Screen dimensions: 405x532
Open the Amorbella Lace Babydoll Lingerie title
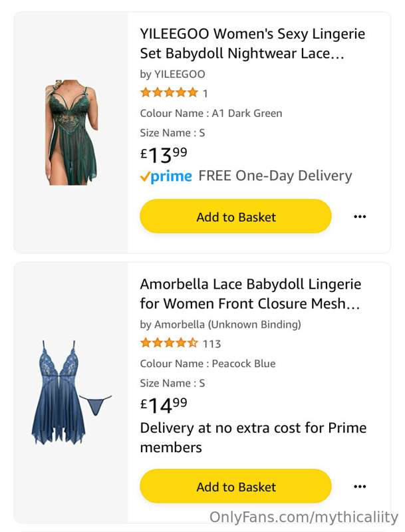point(250,294)
